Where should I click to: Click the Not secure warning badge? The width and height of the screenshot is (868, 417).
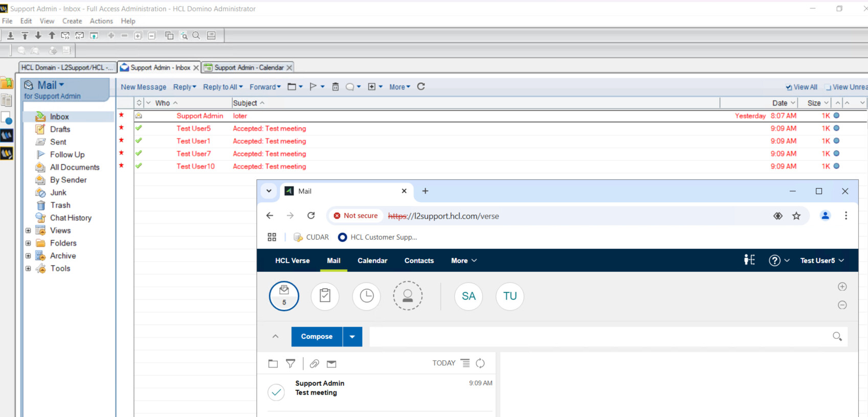[355, 216]
